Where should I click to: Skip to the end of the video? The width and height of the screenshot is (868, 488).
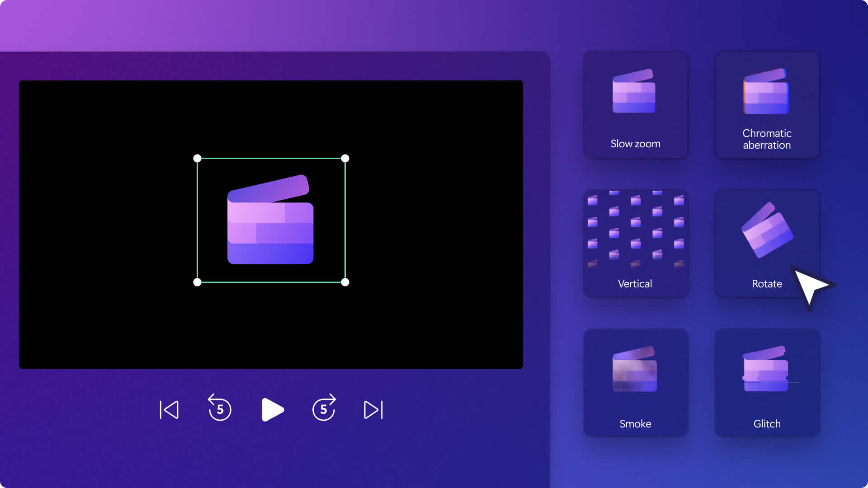(373, 410)
